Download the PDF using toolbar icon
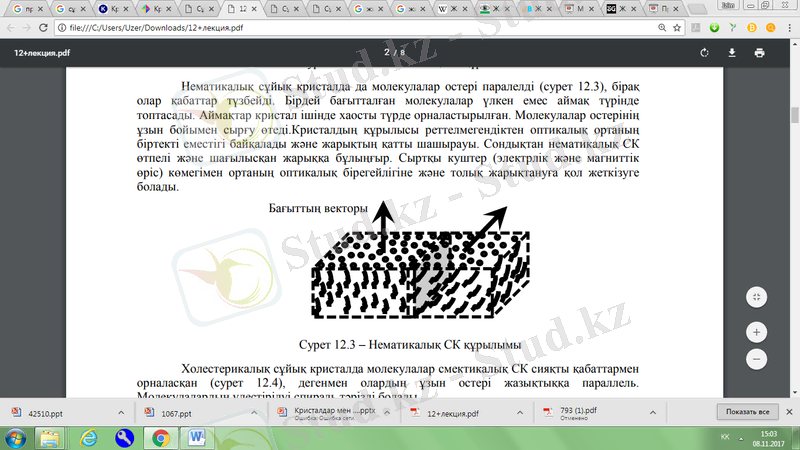 point(732,52)
